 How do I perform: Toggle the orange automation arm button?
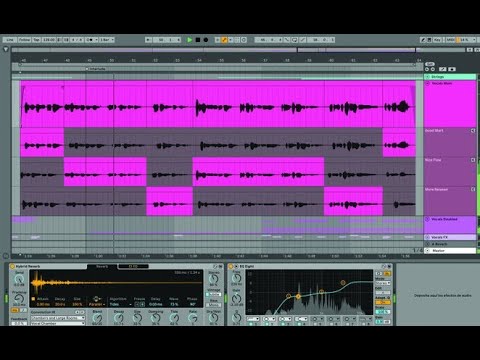(224, 40)
